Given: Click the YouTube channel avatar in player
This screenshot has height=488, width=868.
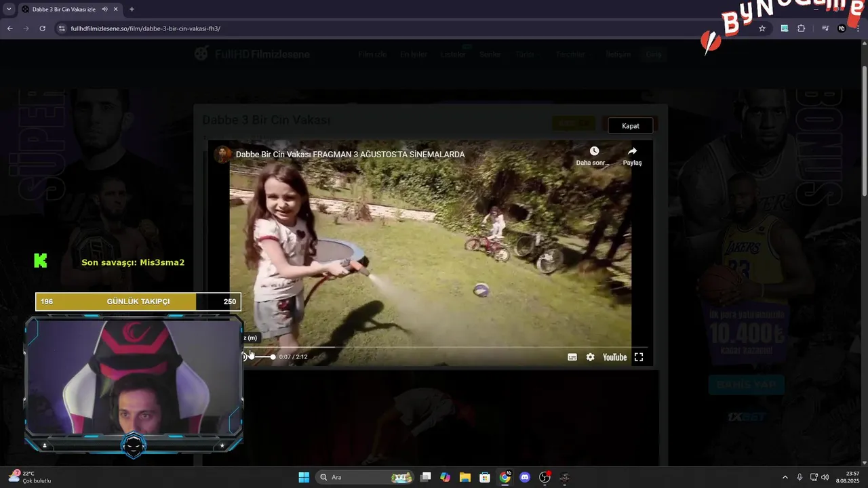Looking at the screenshot, I should [222, 155].
